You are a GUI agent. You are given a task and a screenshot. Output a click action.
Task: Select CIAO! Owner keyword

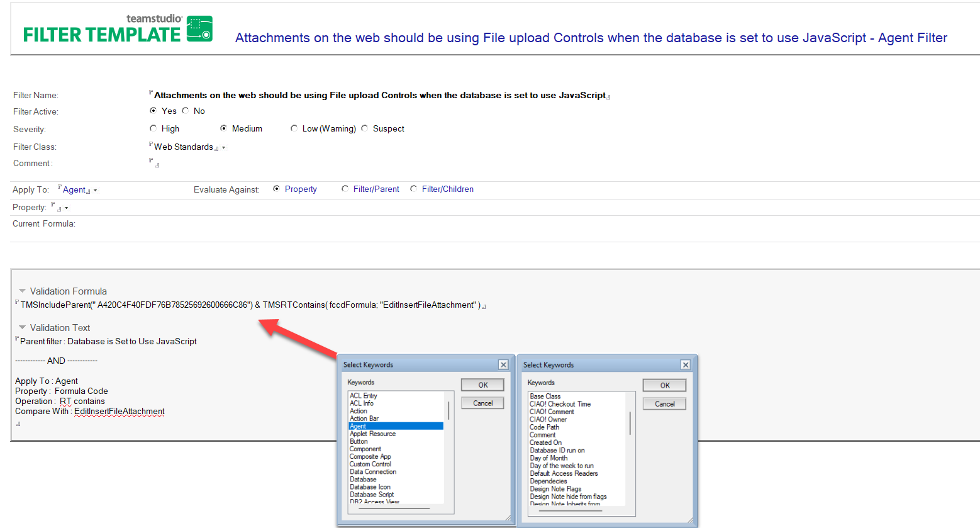548,419
